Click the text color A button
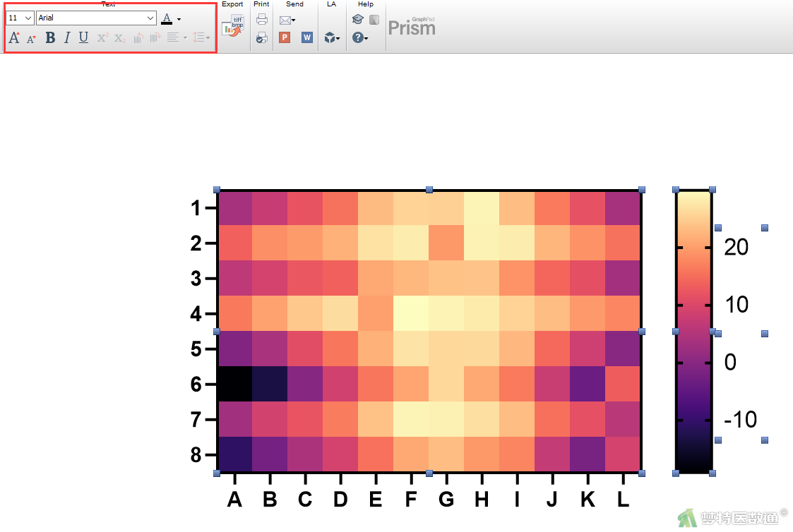 pyautogui.click(x=167, y=19)
